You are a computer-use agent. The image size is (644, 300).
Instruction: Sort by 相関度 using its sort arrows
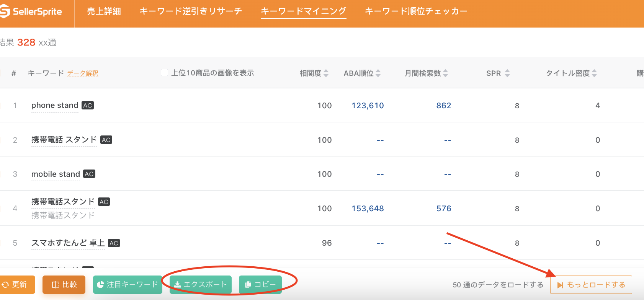326,73
